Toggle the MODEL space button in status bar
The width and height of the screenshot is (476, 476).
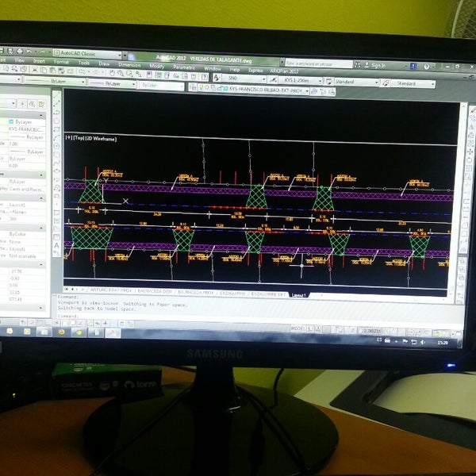click(x=298, y=327)
